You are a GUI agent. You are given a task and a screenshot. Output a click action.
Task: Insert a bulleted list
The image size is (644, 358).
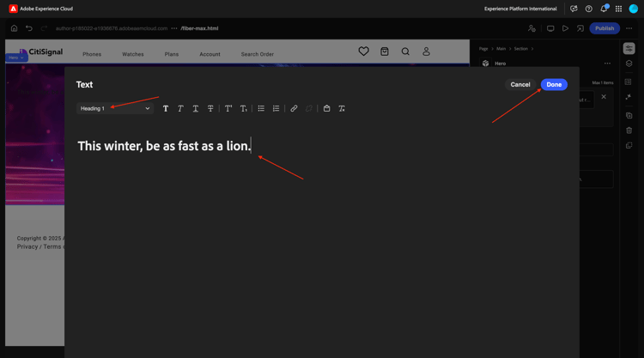pyautogui.click(x=261, y=108)
